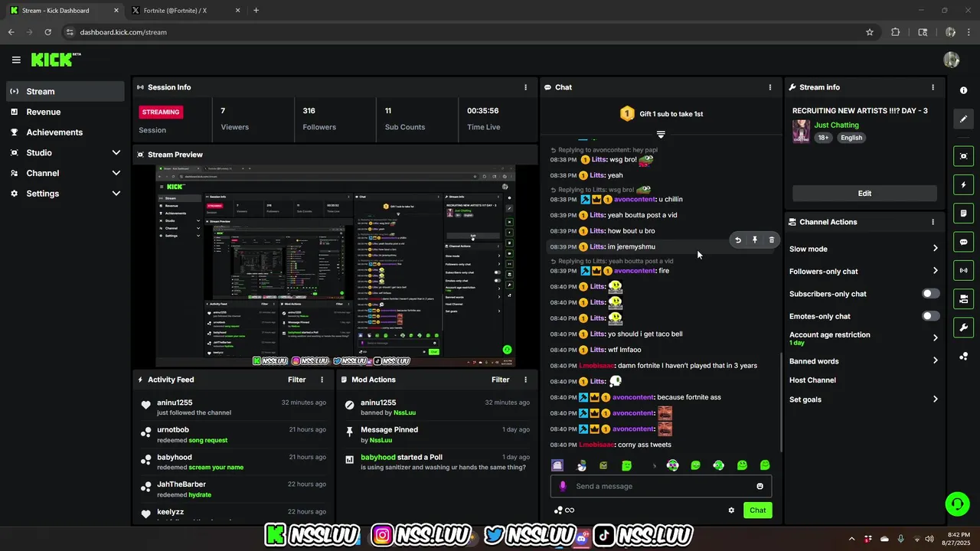980x551 pixels.
Task: Click babyhood in Mod Actions poll entry
Action: tap(378, 457)
